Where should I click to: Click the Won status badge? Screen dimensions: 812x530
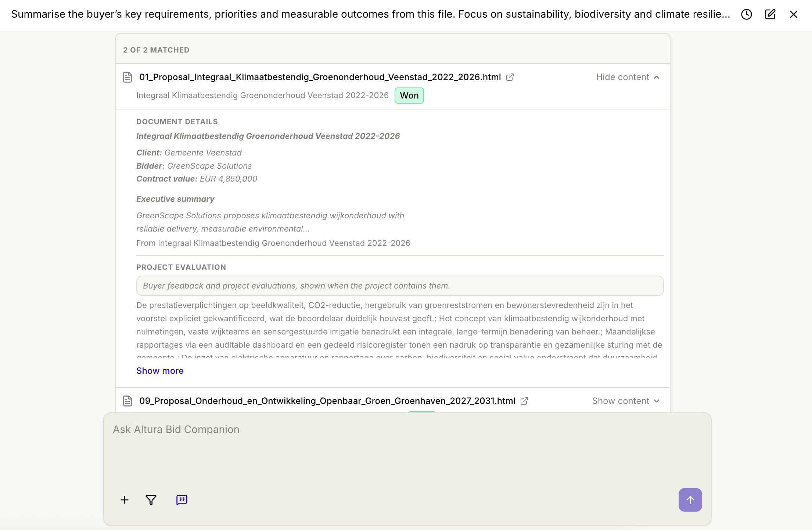[x=409, y=96]
